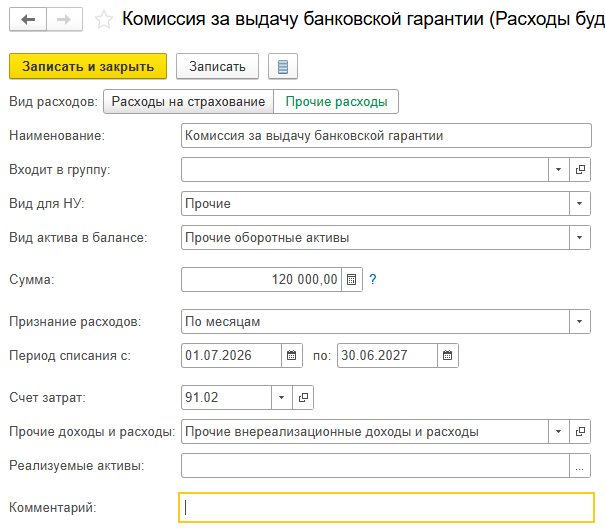
Task: Show help via blue question mark by Сумма
Action: [373, 279]
